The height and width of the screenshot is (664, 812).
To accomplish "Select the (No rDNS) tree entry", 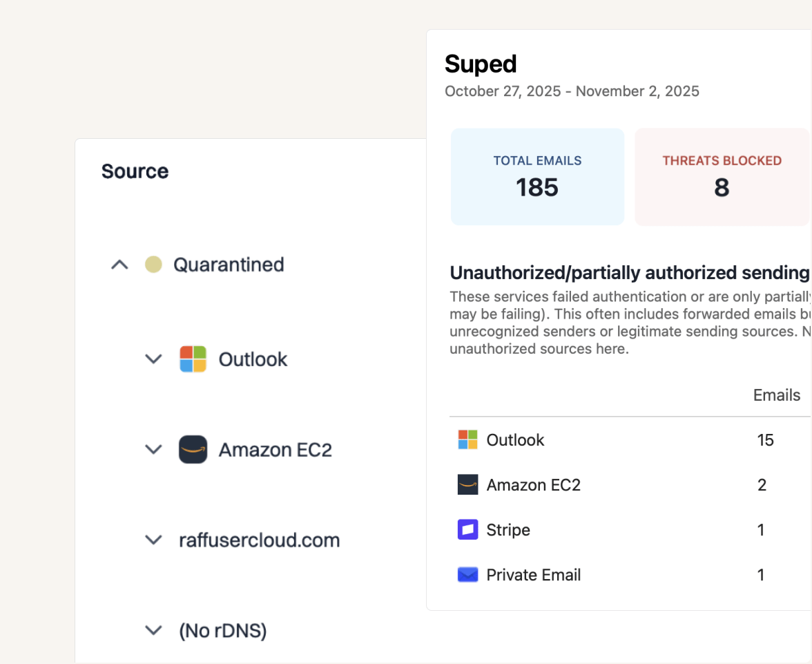I will tap(222, 630).
